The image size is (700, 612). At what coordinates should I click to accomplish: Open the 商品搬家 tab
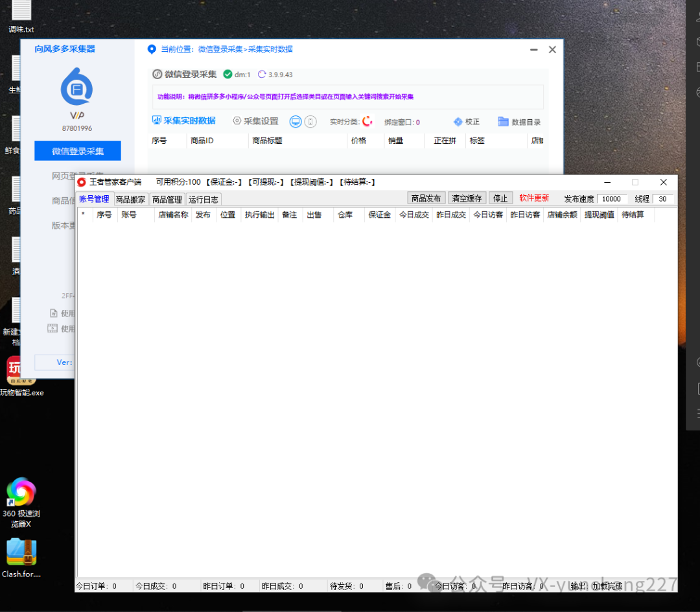coord(131,200)
